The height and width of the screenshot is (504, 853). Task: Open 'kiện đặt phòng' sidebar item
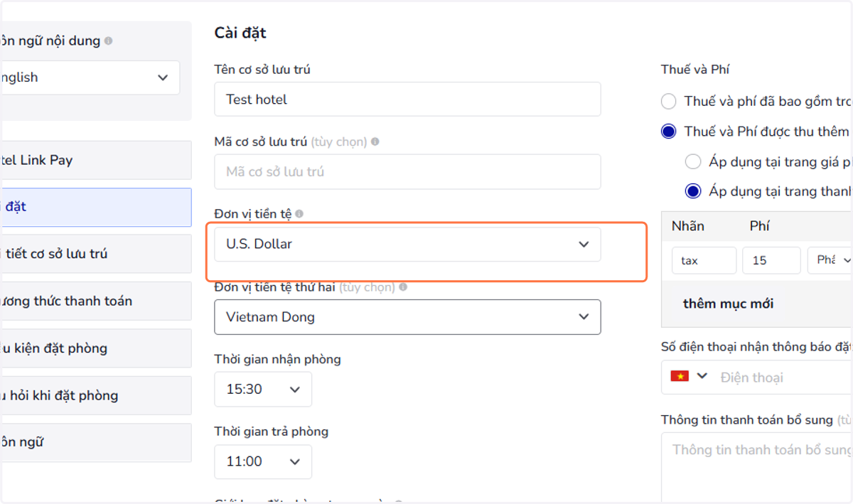(95, 348)
